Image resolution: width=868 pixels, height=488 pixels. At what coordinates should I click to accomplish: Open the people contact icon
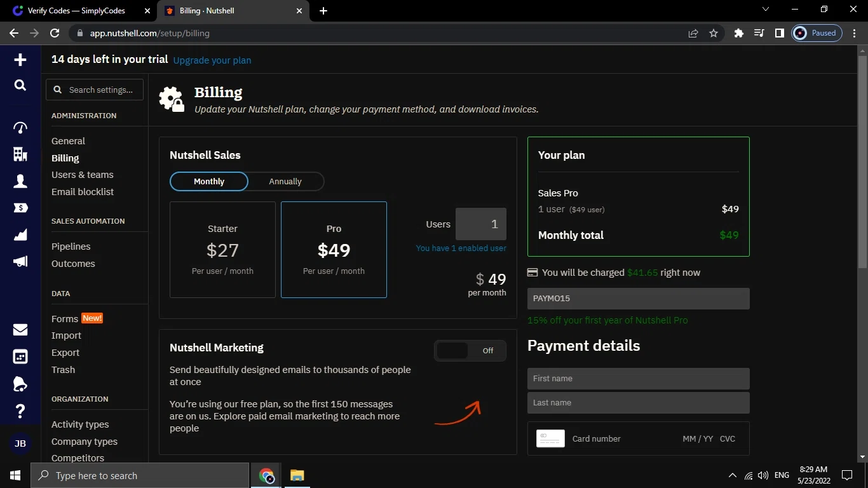point(20,181)
